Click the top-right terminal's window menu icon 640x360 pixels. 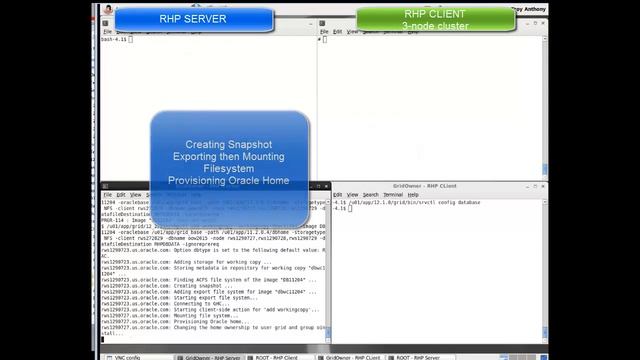tap(322, 23)
